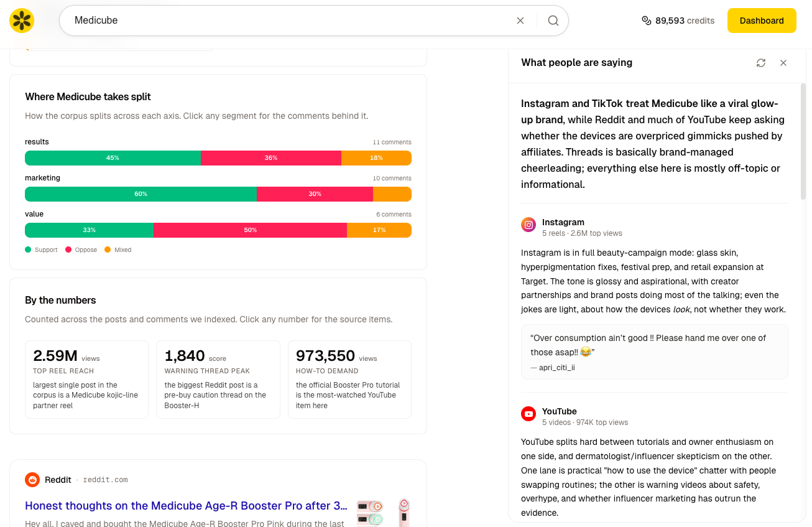812x527 pixels.
Task: Close the What people are saying panel
Action: (x=783, y=63)
